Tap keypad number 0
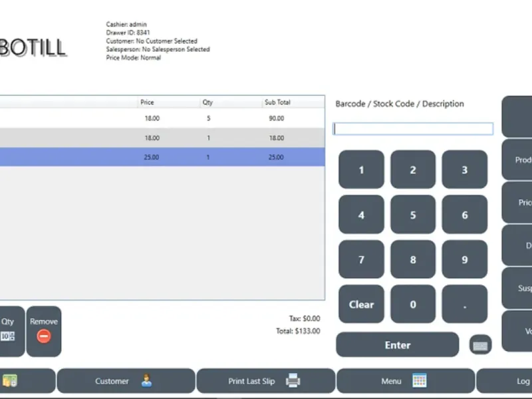Viewport: 532px width, 399px height. coord(413,304)
